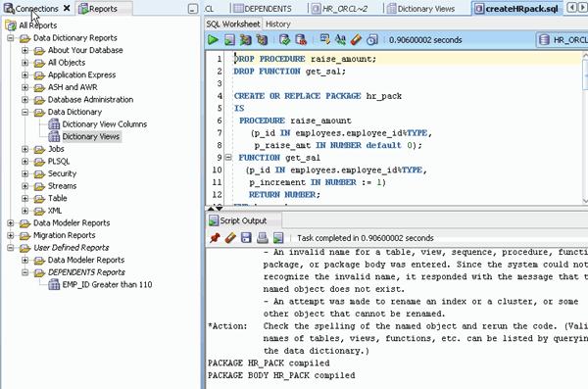Click the To Upper/Lower case icon
Screen dimensions: 588x389
(x=340, y=39)
